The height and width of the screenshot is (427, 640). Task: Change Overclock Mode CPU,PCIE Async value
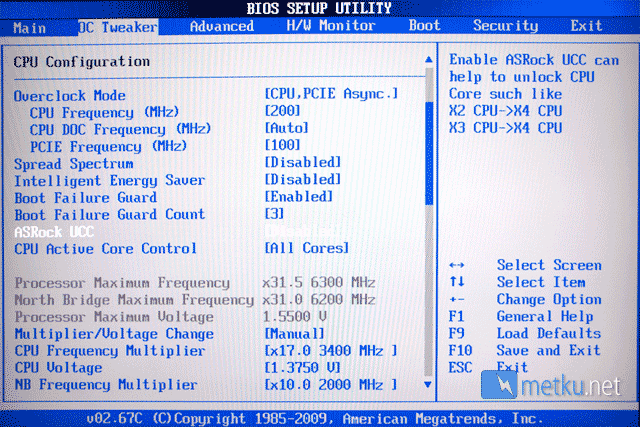(x=331, y=94)
